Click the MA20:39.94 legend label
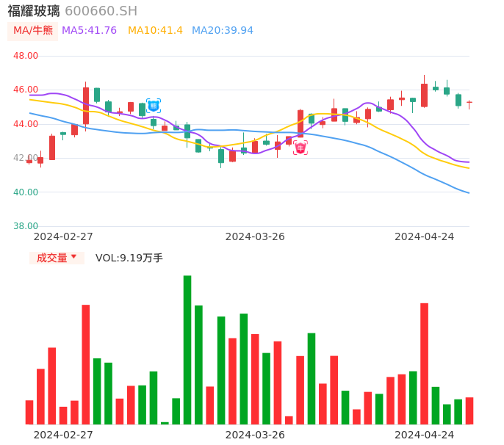 pos(223,31)
